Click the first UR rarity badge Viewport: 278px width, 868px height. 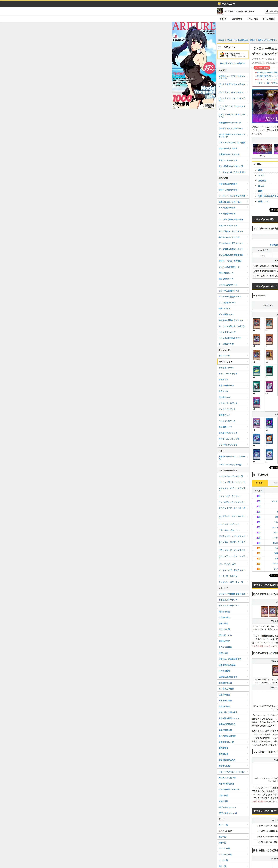coord(258,496)
